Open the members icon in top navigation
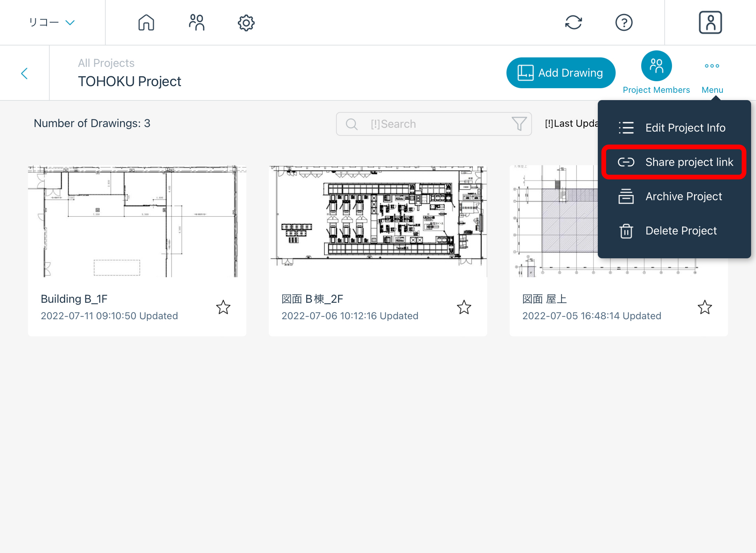 click(196, 22)
